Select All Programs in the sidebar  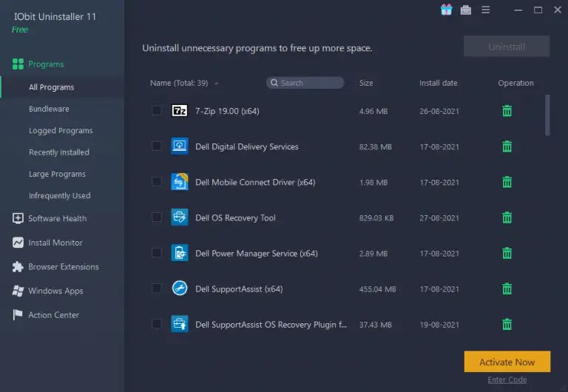tap(52, 87)
